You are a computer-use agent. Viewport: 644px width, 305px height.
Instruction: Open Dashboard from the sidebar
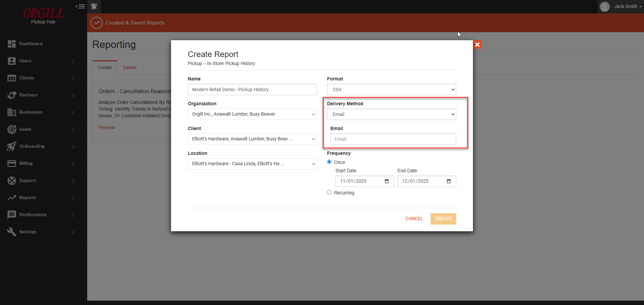tap(44, 44)
